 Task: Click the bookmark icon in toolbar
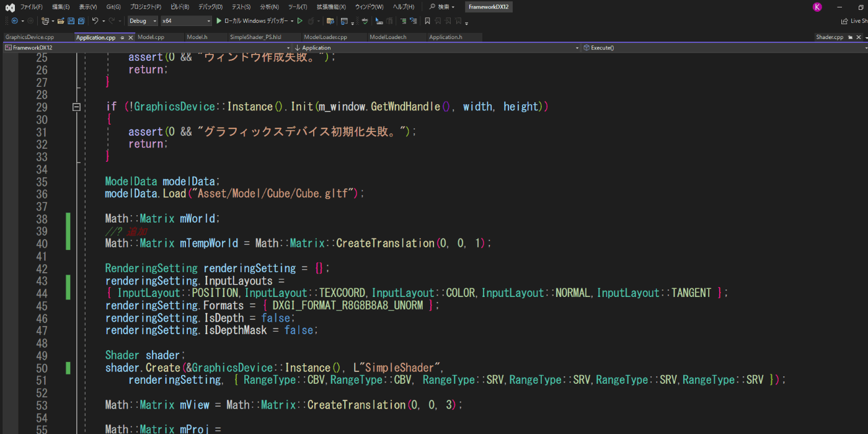427,21
